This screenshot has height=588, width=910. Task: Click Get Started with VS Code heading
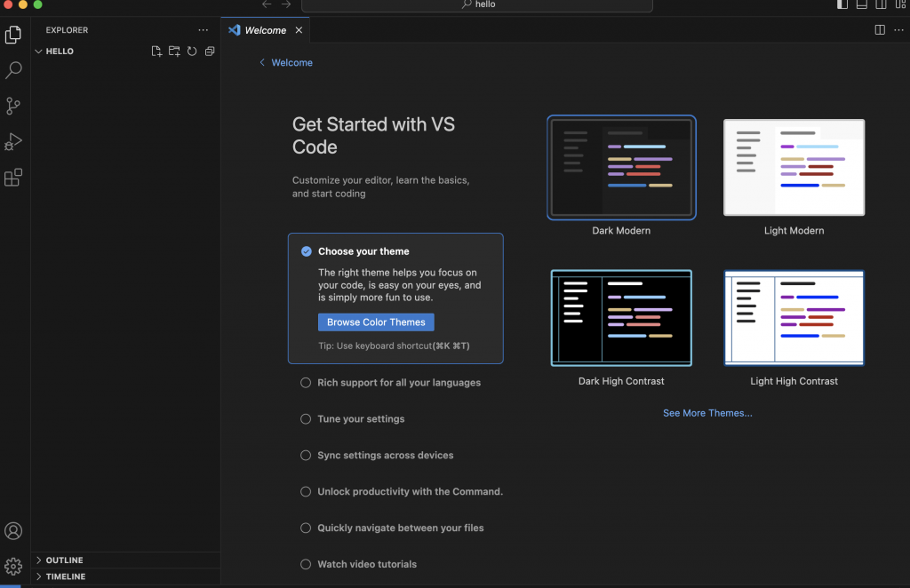[373, 135]
